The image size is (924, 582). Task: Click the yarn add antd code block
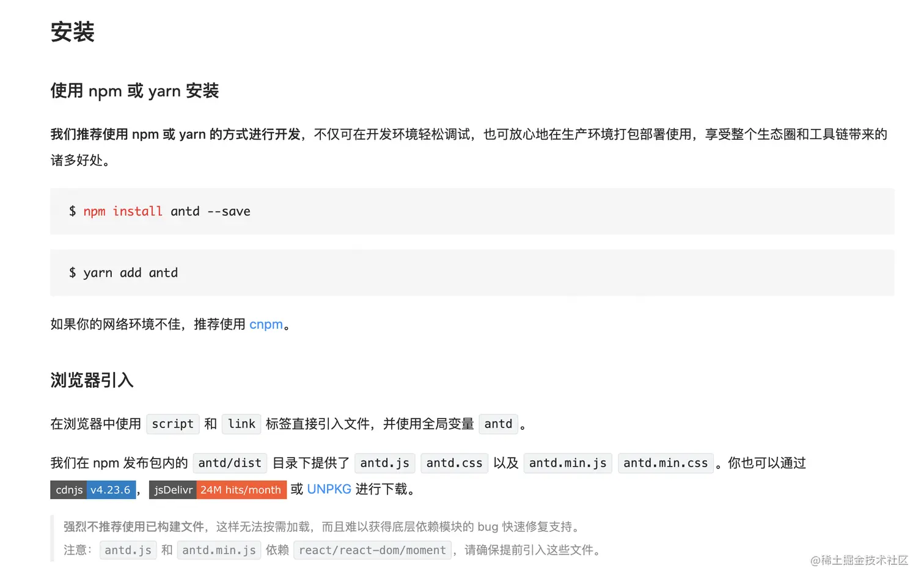pos(472,273)
